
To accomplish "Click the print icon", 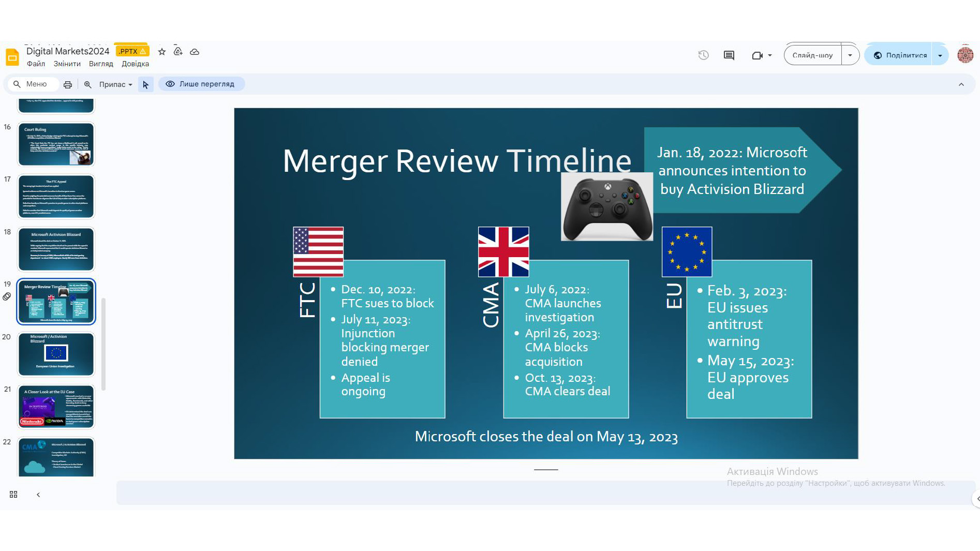I will (x=68, y=84).
